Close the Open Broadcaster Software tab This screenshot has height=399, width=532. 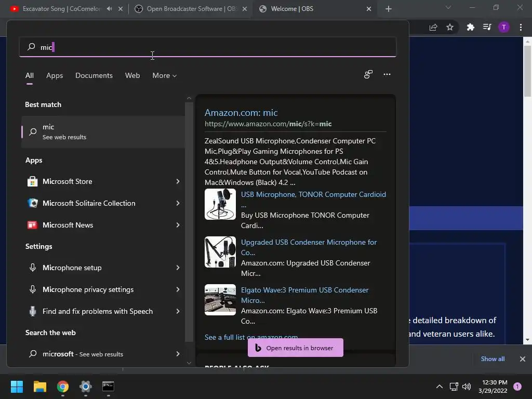[x=245, y=9]
